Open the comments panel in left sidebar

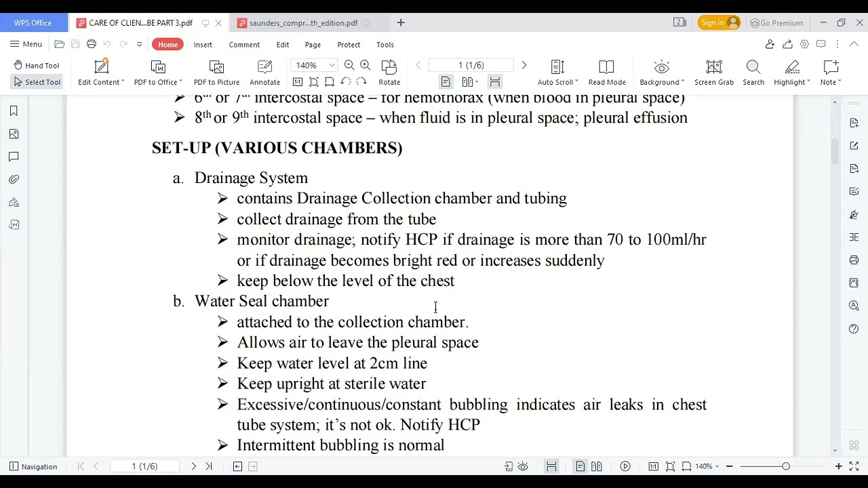[x=14, y=157]
